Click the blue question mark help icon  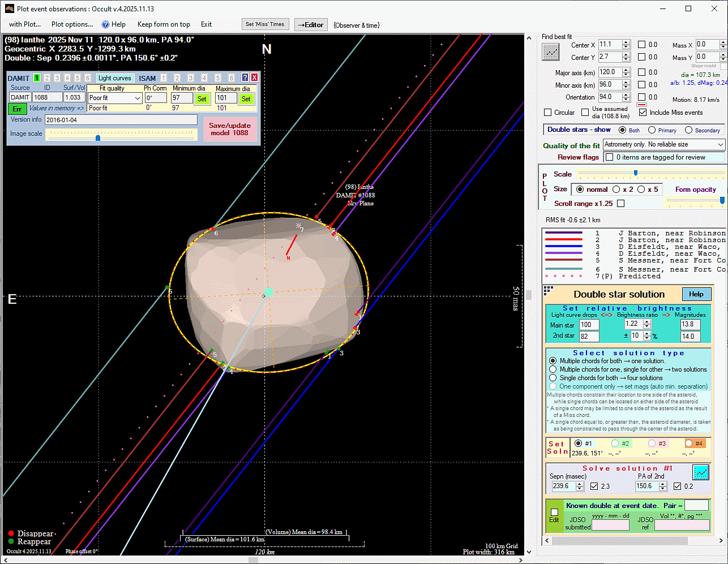(245, 78)
